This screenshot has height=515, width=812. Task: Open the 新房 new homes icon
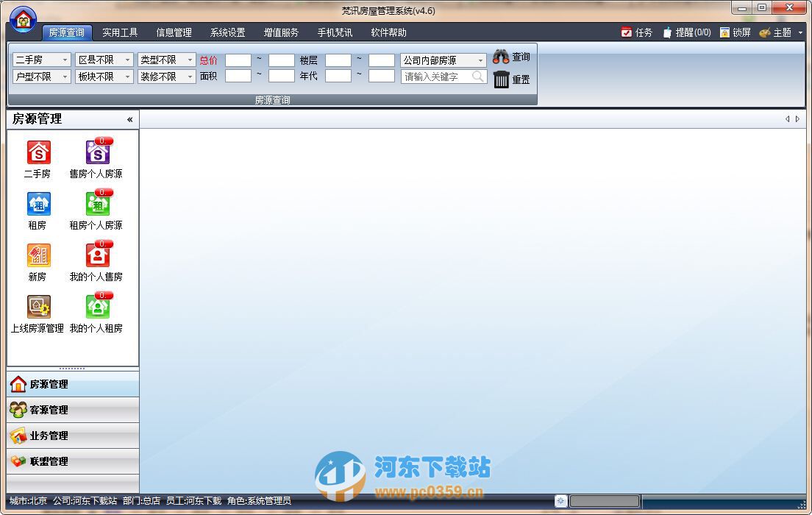coord(39,255)
